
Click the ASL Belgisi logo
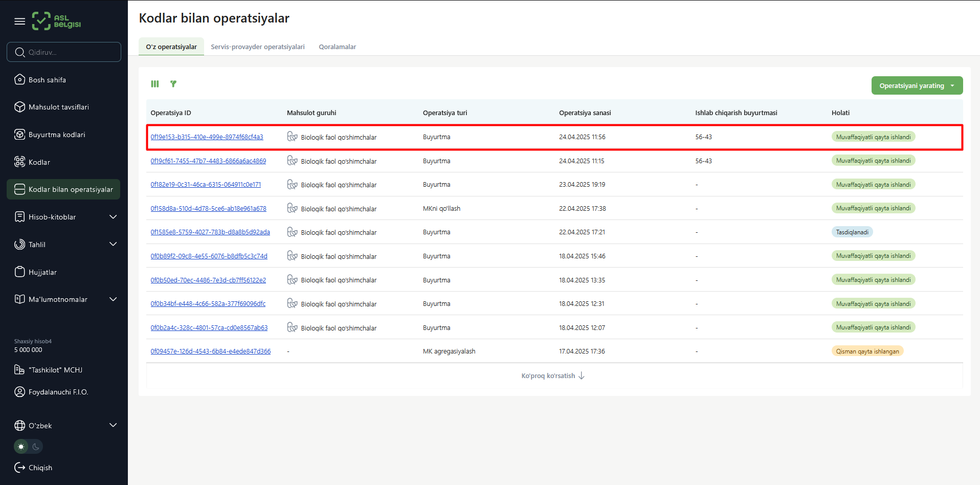(56, 21)
